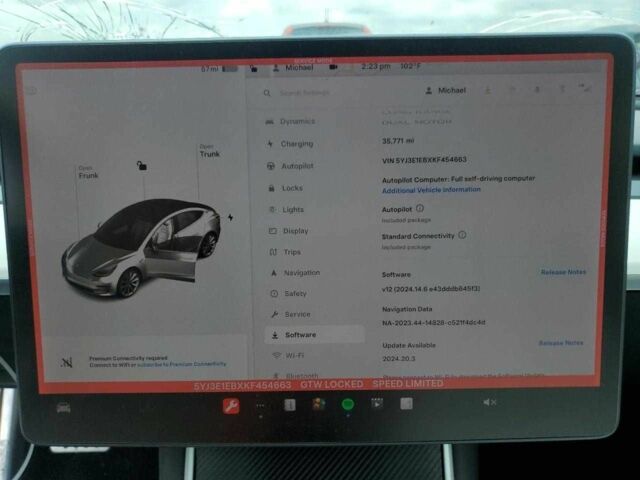640x480 pixels.
Task: Open the Autopilot settings menu
Action: pos(296,165)
